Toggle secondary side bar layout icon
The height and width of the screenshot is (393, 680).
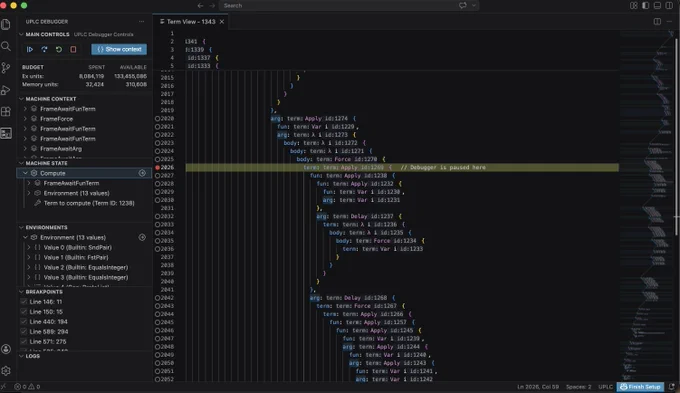pyautogui.click(x=669, y=6)
